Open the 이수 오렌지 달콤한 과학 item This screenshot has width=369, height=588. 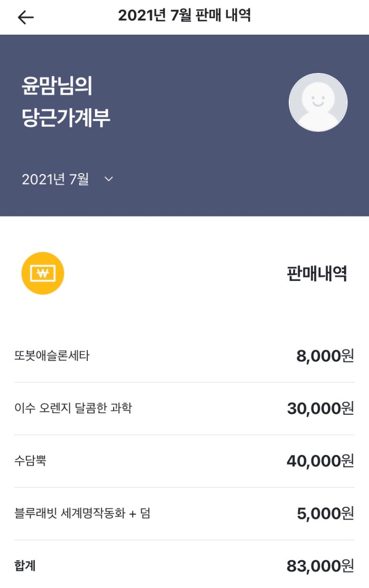tap(73, 408)
